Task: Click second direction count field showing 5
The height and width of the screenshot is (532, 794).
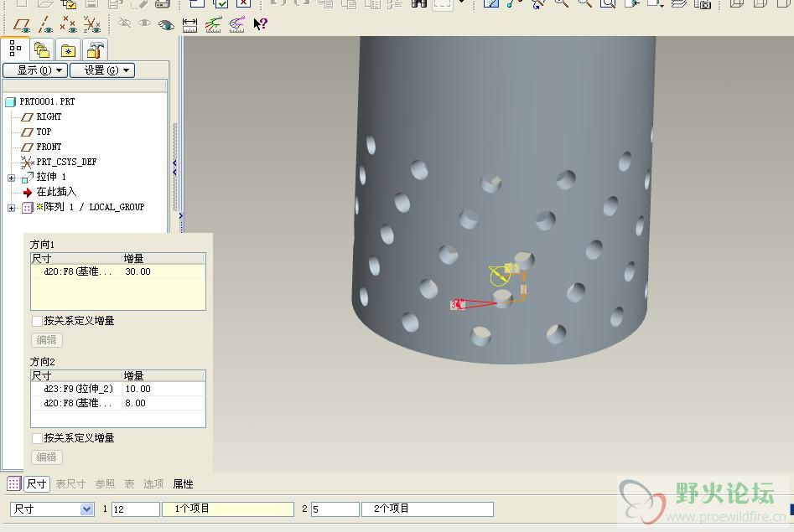Action: coord(335,509)
